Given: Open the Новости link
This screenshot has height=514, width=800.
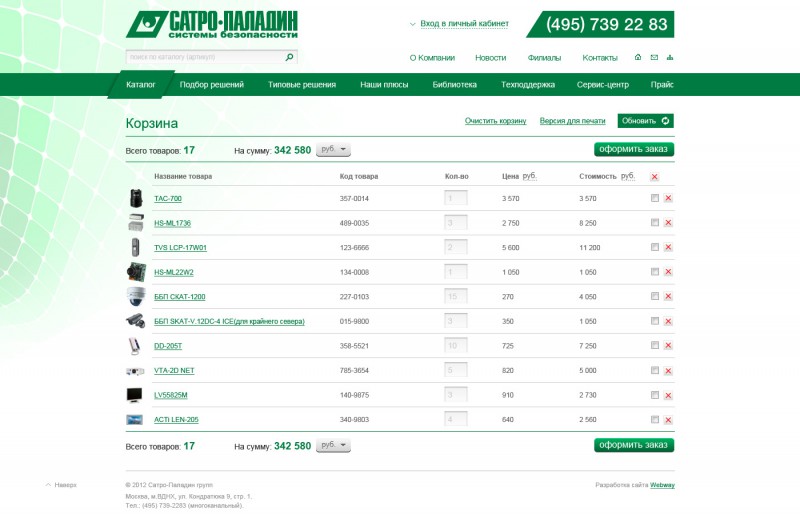Looking at the screenshot, I should (x=490, y=58).
